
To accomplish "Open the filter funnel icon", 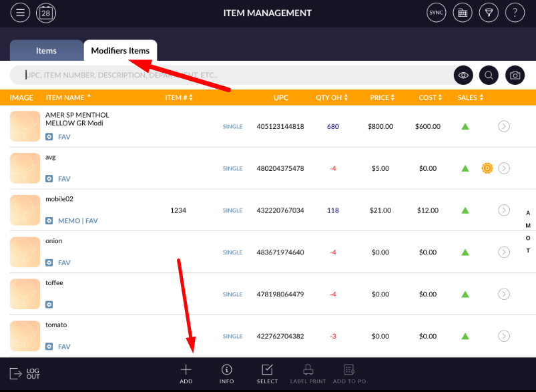I will click(x=489, y=13).
